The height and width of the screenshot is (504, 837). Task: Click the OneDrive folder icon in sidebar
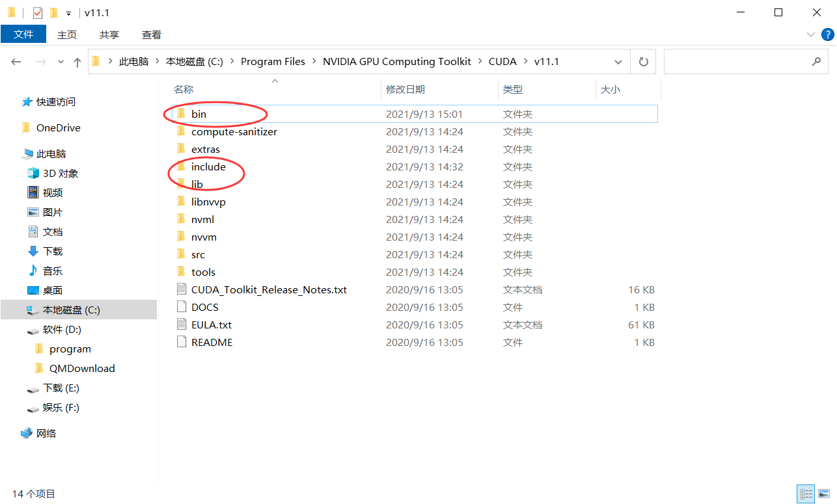pos(26,127)
